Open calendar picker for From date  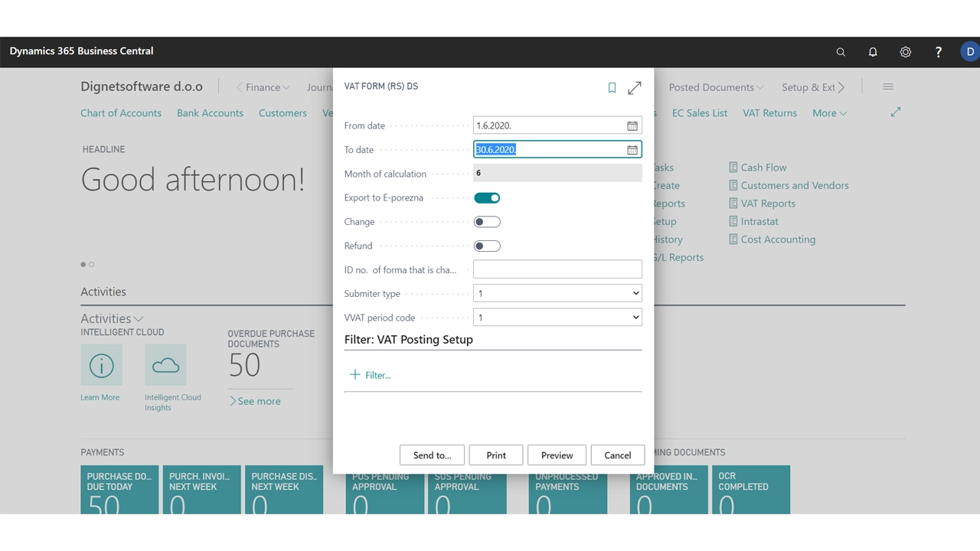point(632,126)
